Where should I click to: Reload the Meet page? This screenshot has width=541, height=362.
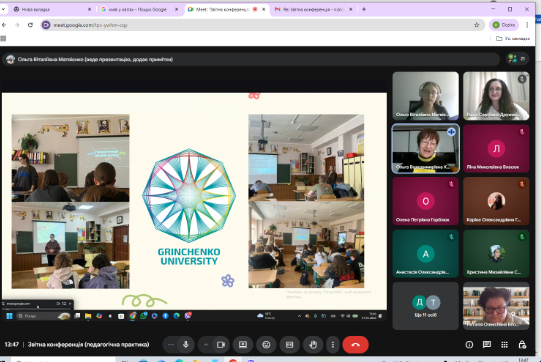(30, 25)
